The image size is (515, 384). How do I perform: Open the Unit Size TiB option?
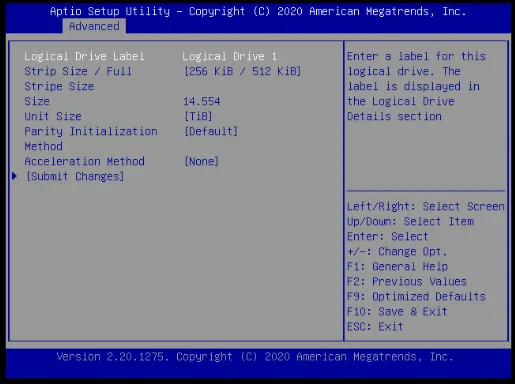(198, 116)
